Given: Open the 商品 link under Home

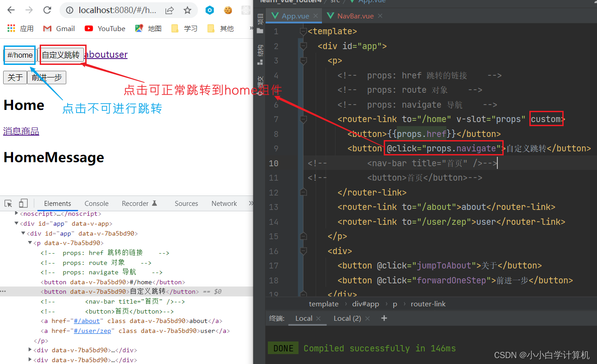Looking at the screenshot, I should (x=30, y=132).
